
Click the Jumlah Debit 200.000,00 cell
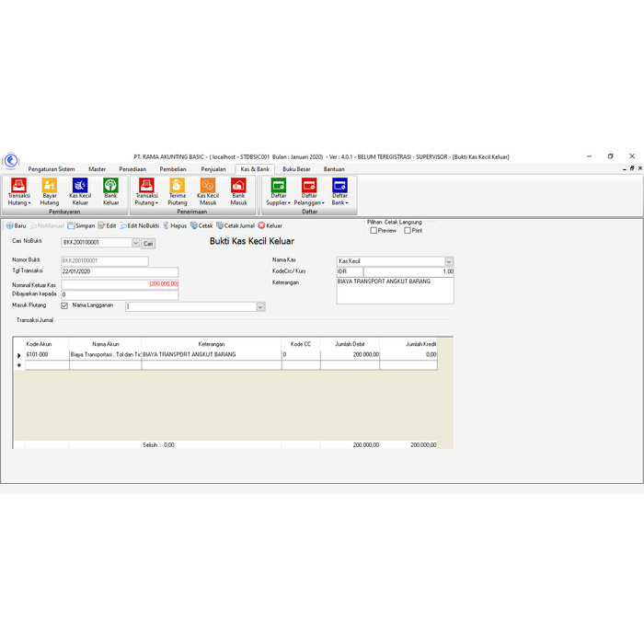[x=350, y=355]
